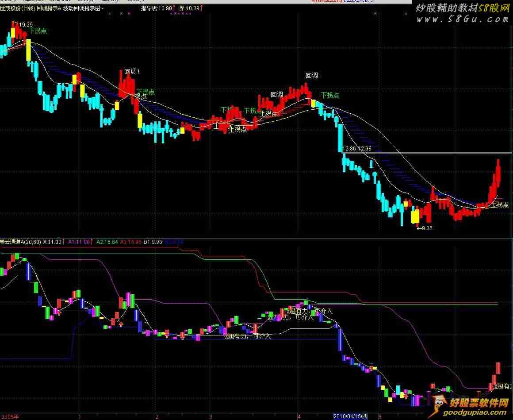513x420 pixels.
Task: Select the A3:15.95 indicator value
Action: pos(130,242)
